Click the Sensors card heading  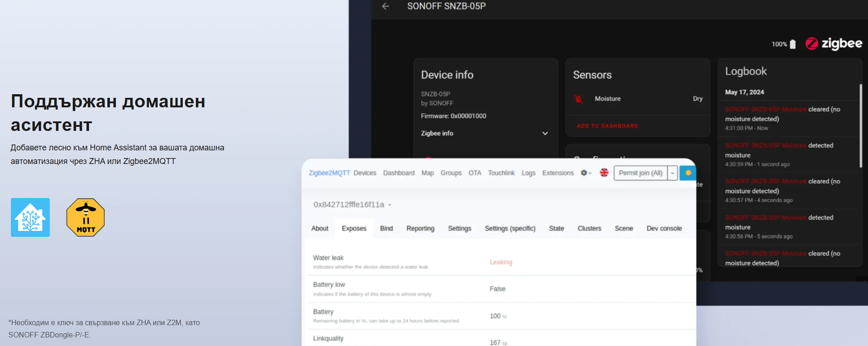[x=592, y=75]
